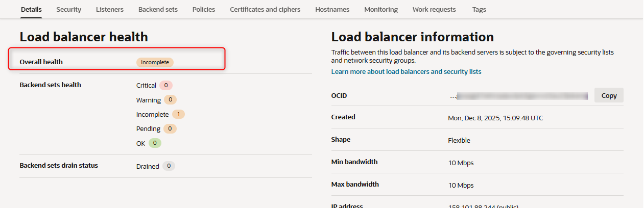Switch to the Security tab
The width and height of the screenshot is (644, 208).
(x=68, y=9)
